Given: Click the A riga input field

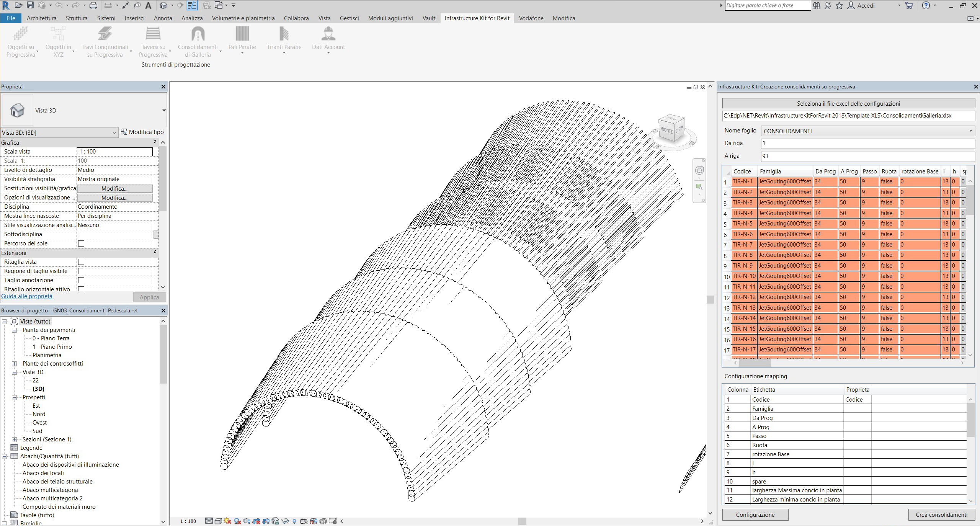Looking at the screenshot, I should [x=867, y=156].
